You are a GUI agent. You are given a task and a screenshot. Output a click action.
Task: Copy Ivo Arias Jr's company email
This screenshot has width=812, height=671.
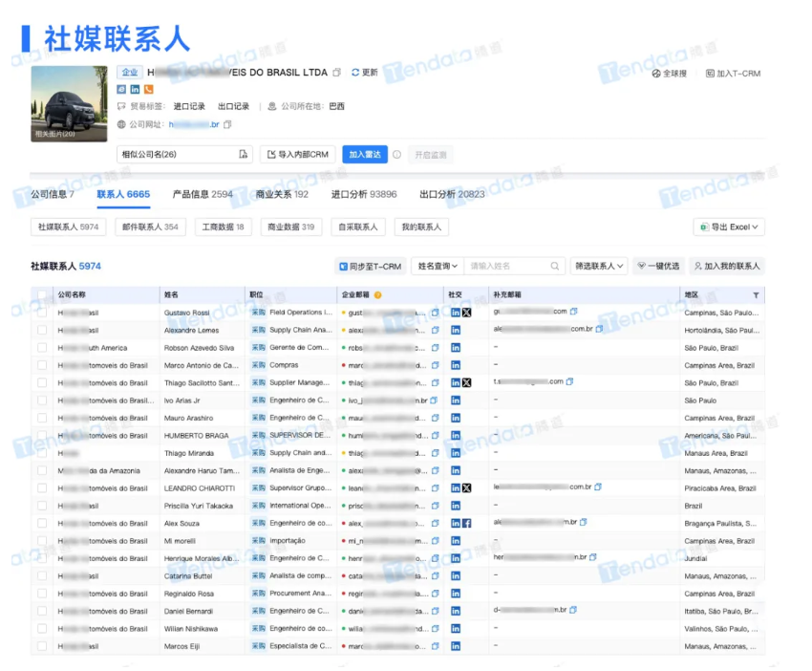434,400
